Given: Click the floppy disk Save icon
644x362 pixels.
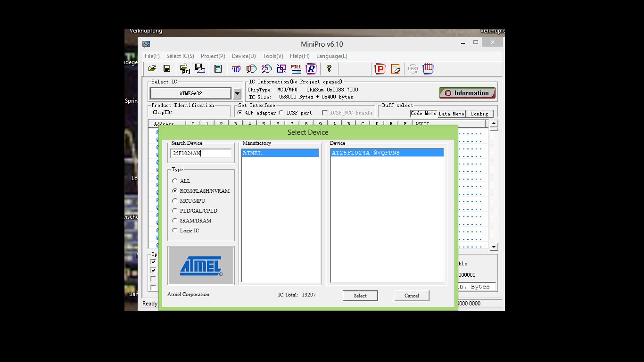Looking at the screenshot, I should [167, 69].
